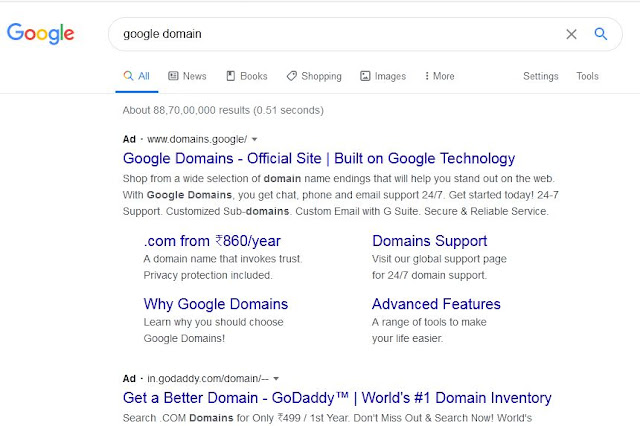The width and height of the screenshot is (640, 426).
Task: Expand the arrow beside in.godaddy.com/domain/--
Action: click(276, 379)
